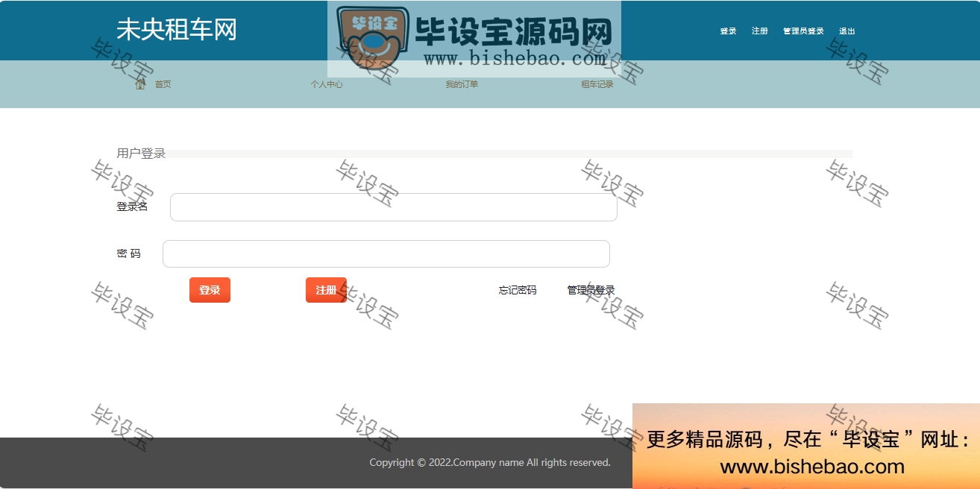Submit the form with the orange 登录 button
Screen dimensions: 980x489
pyautogui.click(x=210, y=290)
